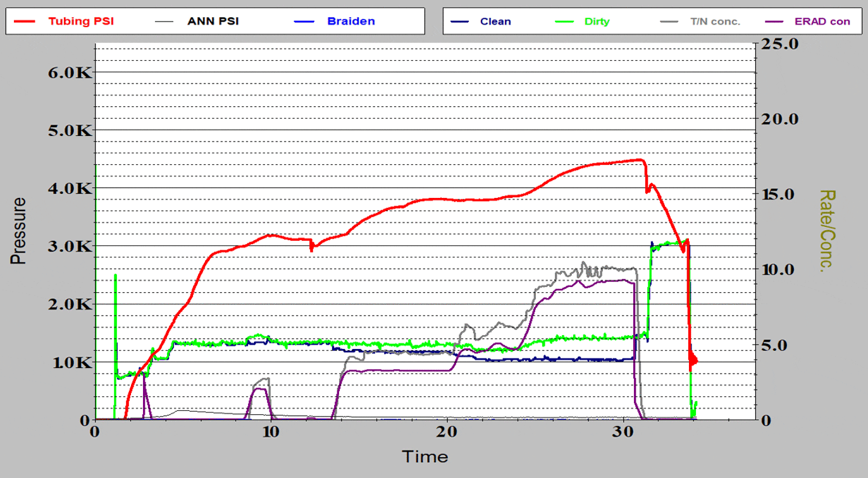Viewport: 868px width, 478px height.
Task: Click the 30 time axis tick label
Action: [623, 432]
